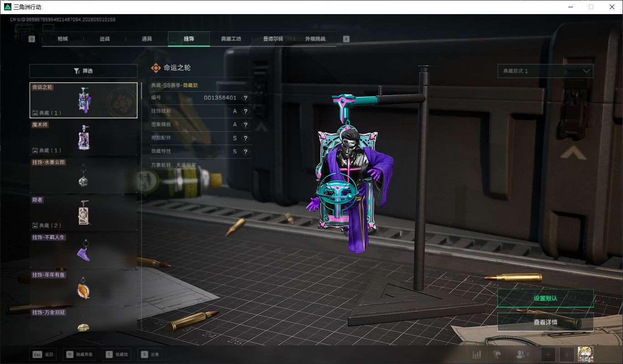
Task: Select the 挂饰-水墨云图 charm
Action: (83, 175)
